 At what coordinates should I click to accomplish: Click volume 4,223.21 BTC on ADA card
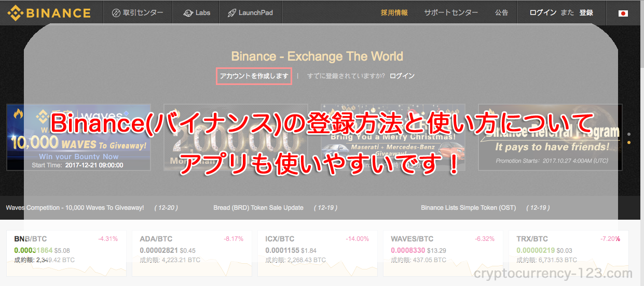pyautogui.click(x=180, y=260)
